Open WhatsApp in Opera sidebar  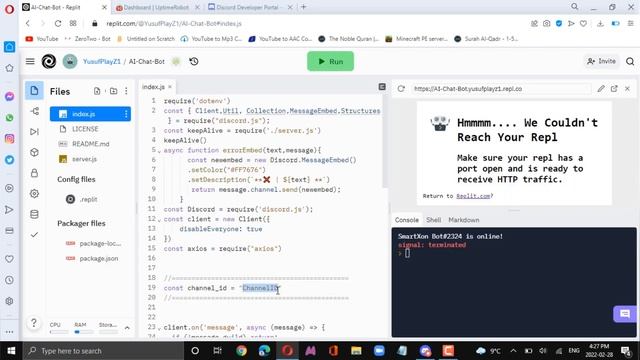[x=9, y=118]
